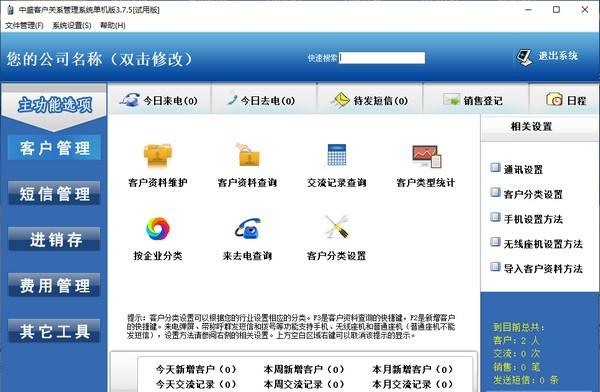The width and height of the screenshot is (600, 392).
Task: Click 今天交流记录（0）
Action: point(196,384)
